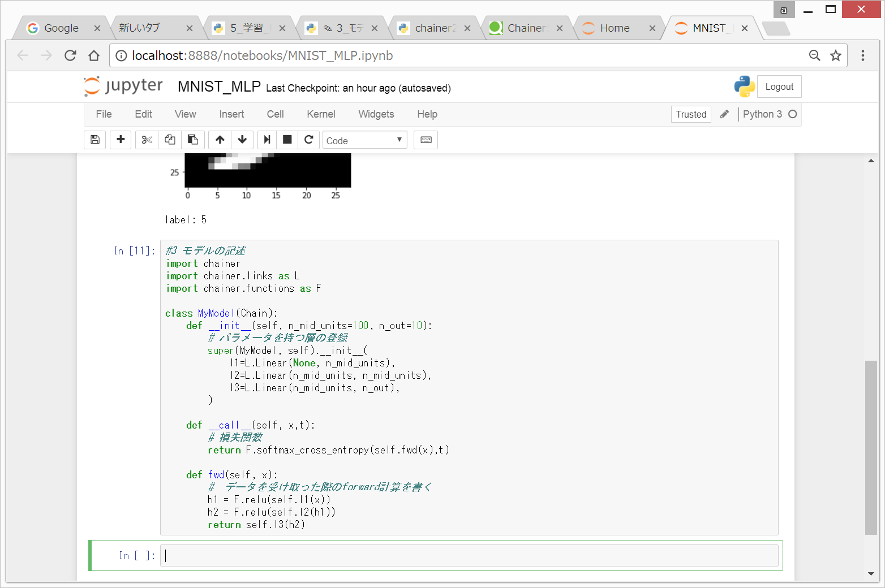Screen dimensions: 885x588
Task: Insert a new cell below with plus icon
Action: [121, 140]
